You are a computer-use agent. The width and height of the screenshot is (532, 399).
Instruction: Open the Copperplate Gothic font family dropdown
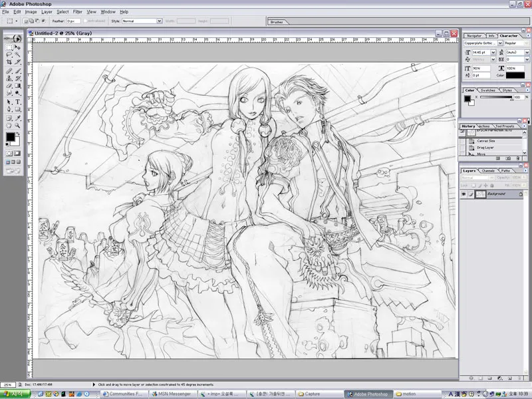pyautogui.click(x=499, y=43)
